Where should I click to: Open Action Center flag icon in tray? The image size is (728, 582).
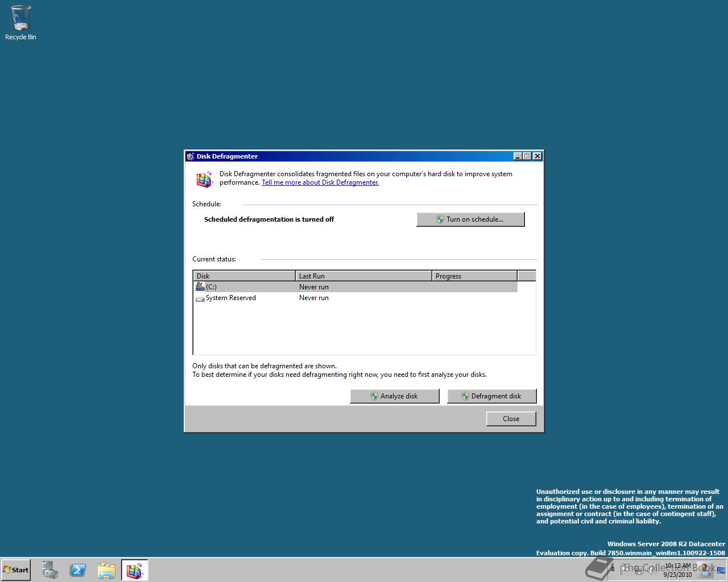click(624, 569)
